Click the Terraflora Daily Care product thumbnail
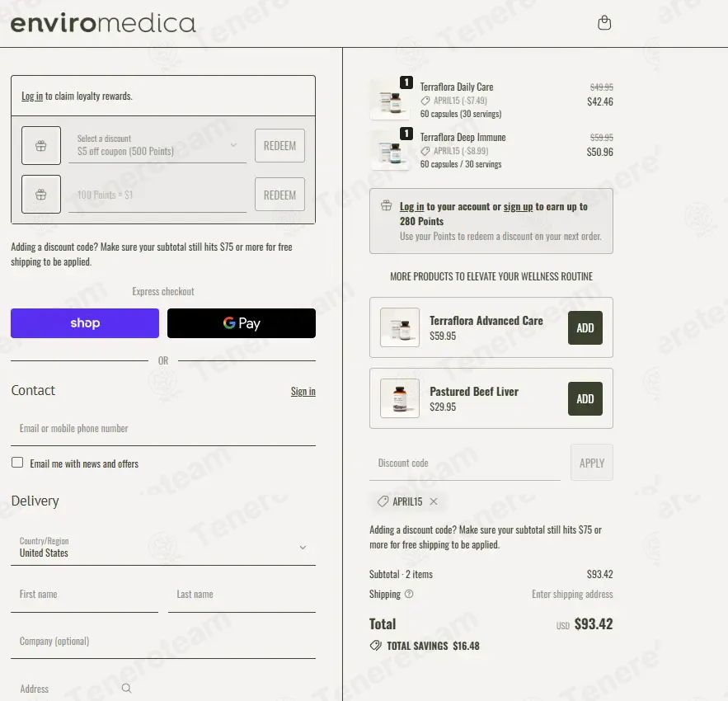 390,100
